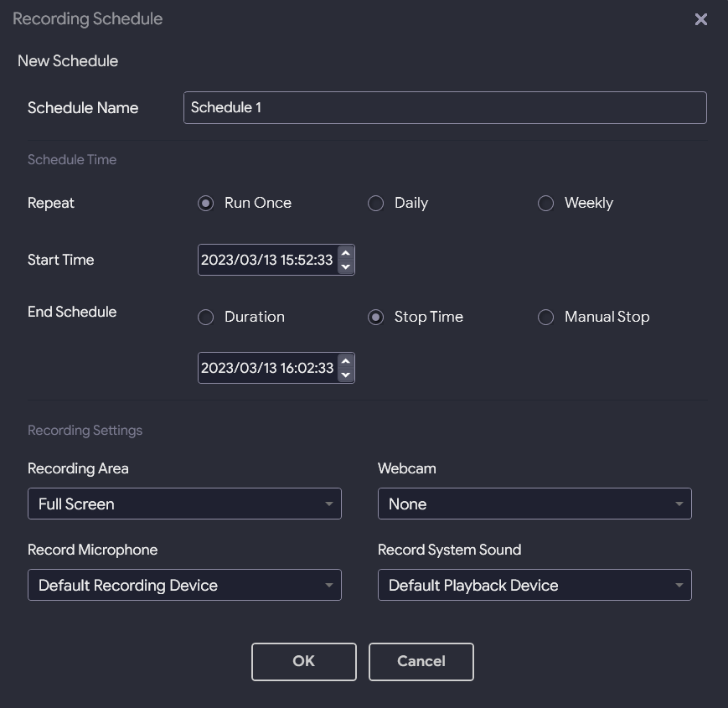Screen dimensions: 728x708
Task: Pick the Stop Time radio button
Action: 376,318
